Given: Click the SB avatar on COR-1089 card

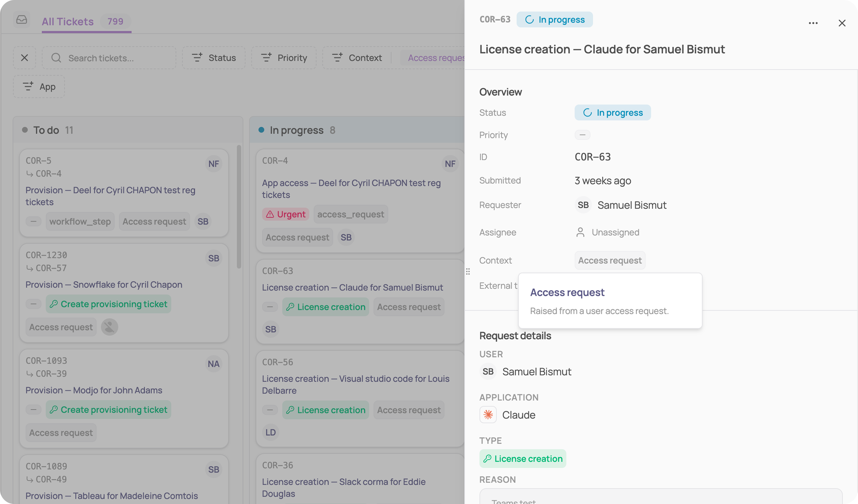Looking at the screenshot, I should pos(214,469).
